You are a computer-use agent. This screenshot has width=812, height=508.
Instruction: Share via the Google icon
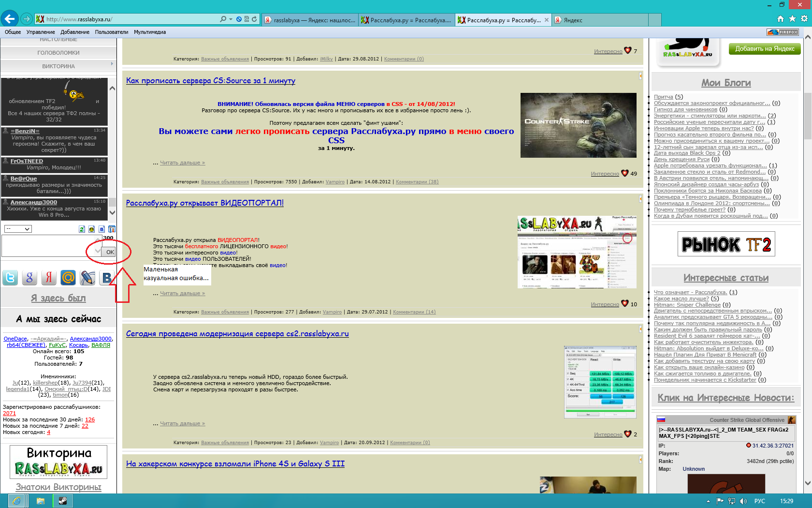pos(29,278)
